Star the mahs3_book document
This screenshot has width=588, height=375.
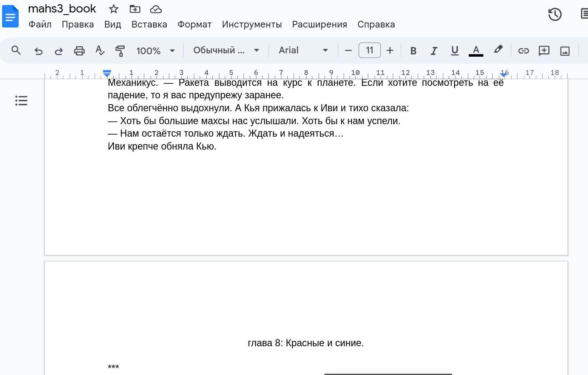pyautogui.click(x=113, y=9)
